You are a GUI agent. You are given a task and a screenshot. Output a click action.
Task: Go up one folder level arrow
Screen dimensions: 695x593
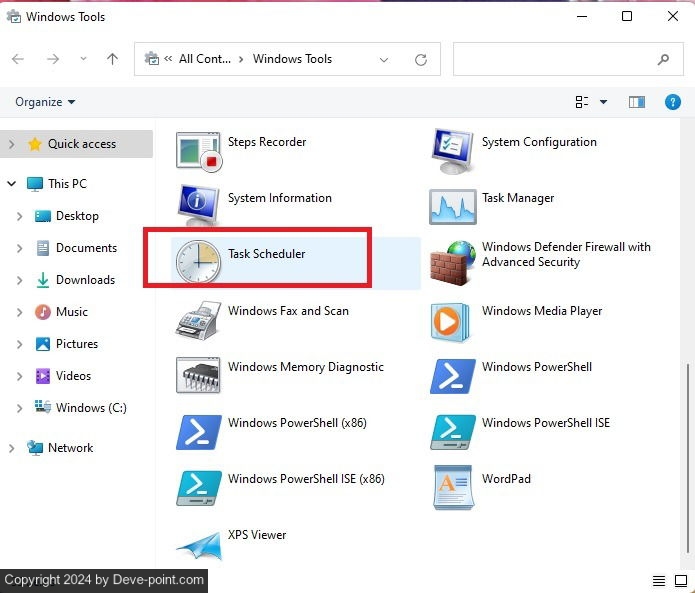point(112,60)
